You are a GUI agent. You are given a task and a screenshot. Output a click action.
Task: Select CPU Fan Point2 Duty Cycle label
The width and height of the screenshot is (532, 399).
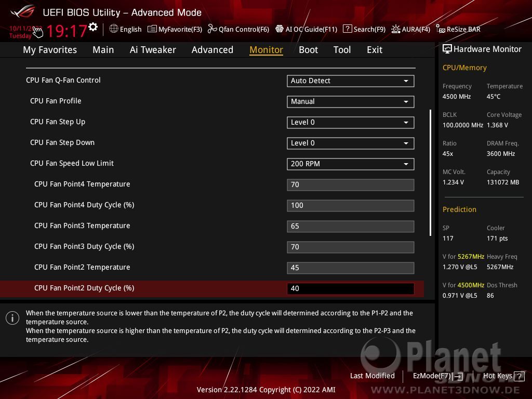click(x=84, y=288)
